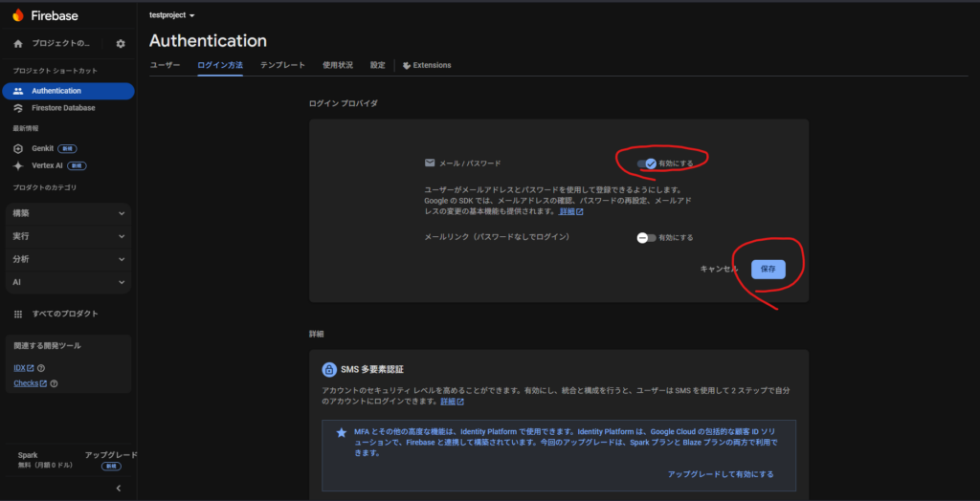The height and width of the screenshot is (501, 980).
Task: Click the MFA notice star icon
Action: click(342, 432)
